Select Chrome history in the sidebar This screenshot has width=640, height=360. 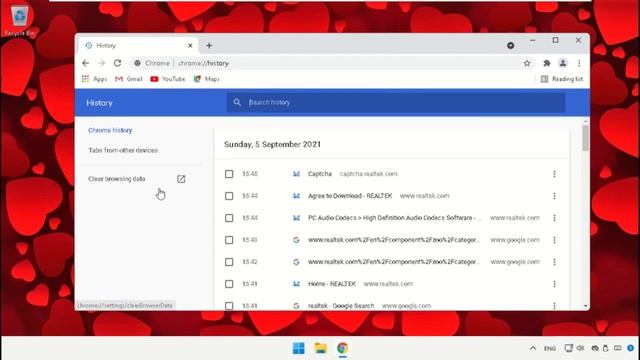click(x=110, y=130)
